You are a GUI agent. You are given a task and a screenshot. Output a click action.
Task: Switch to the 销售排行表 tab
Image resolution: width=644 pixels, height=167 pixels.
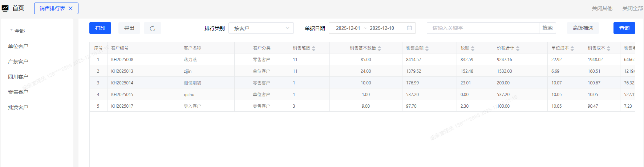[x=52, y=8]
